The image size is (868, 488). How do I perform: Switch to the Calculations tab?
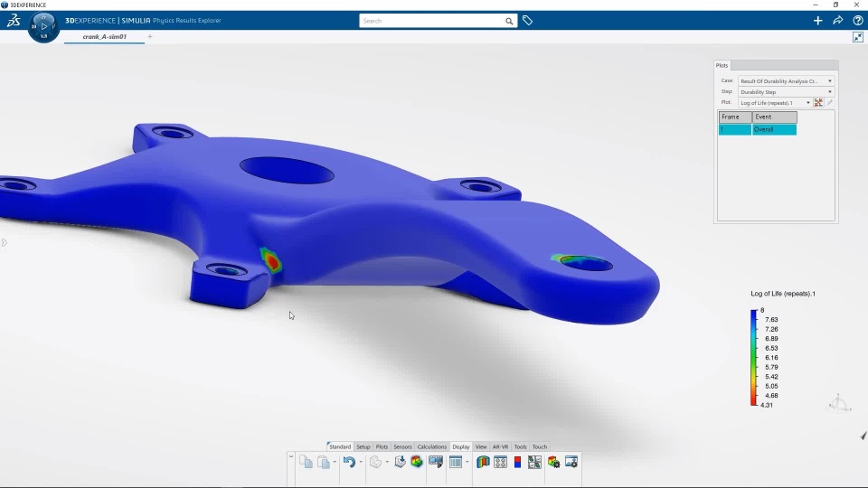[x=432, y=446]
